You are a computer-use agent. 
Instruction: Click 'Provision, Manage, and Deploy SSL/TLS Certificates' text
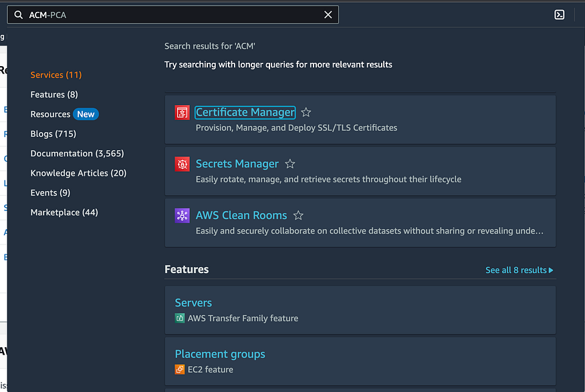[x=297, y=128]
